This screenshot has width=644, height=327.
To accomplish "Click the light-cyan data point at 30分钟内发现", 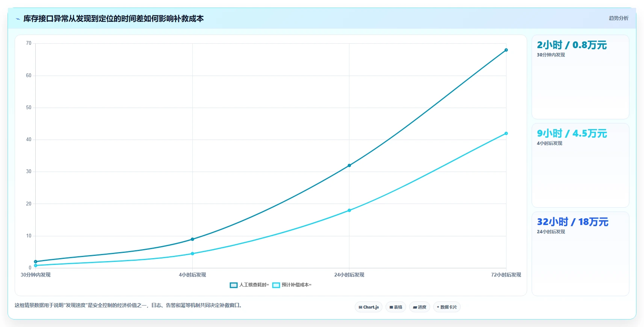I will [x=36, y=266].
